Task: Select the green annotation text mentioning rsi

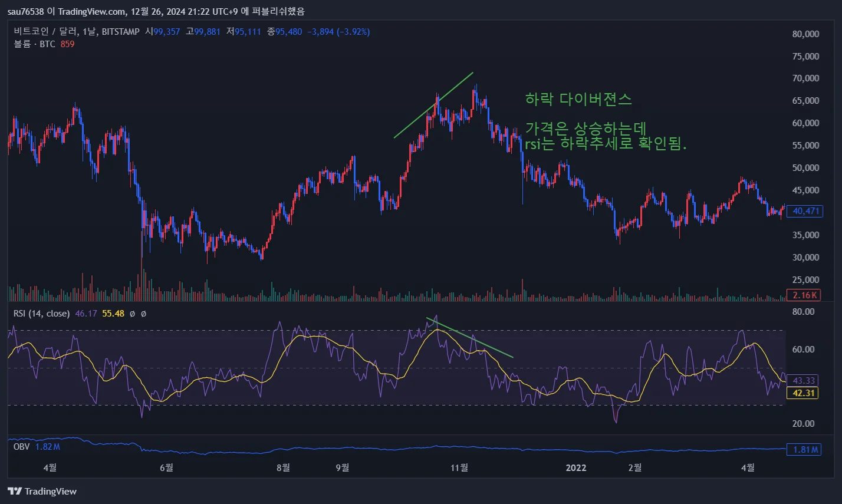Action: point(606,144)
